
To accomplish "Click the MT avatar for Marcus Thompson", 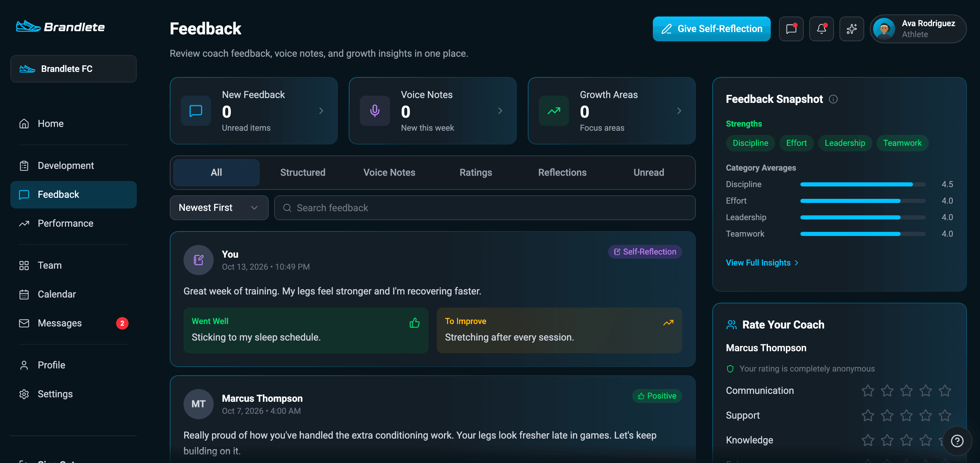I will pos(199,404).
